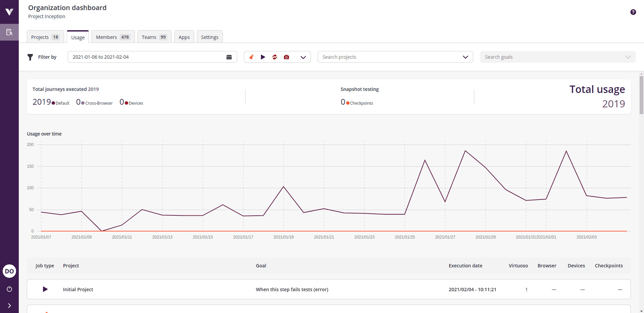Open the calendar date picker icon
The width and height of the screenshot is (644, 313).
(229, 57)
